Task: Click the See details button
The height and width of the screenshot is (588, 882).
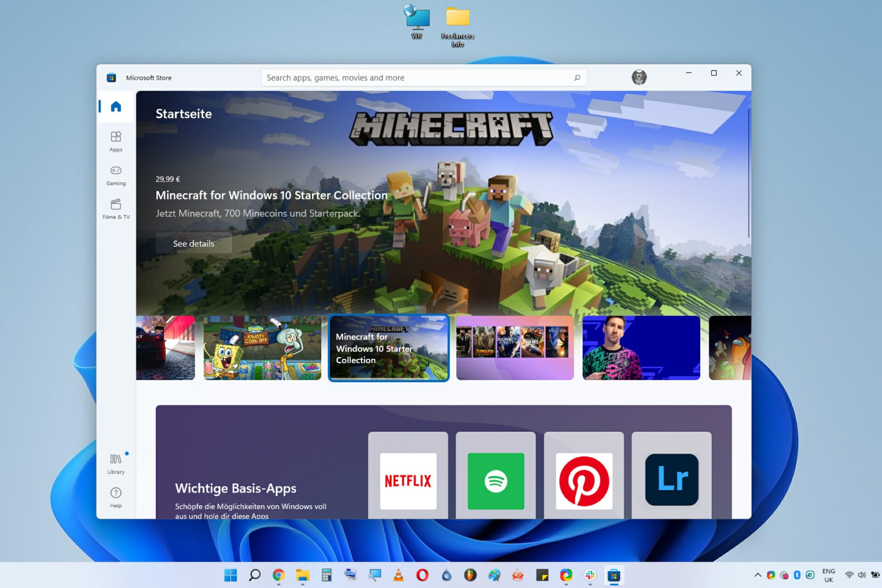Action: point(194,243)
